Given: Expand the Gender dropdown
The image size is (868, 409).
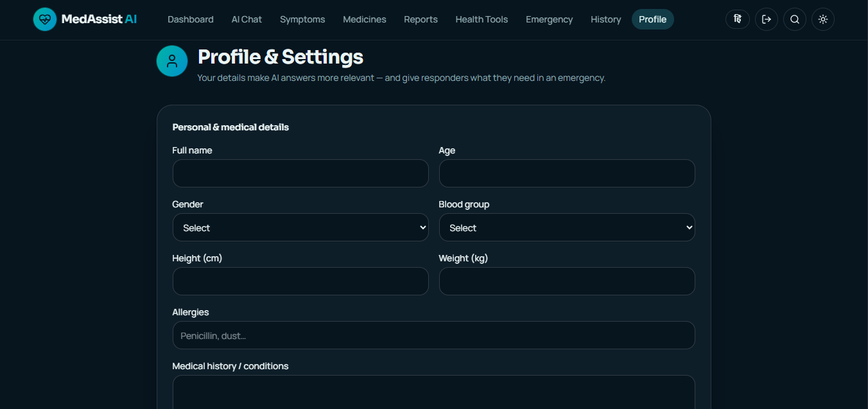Looking at the screenshot, I should coord(300,227).
